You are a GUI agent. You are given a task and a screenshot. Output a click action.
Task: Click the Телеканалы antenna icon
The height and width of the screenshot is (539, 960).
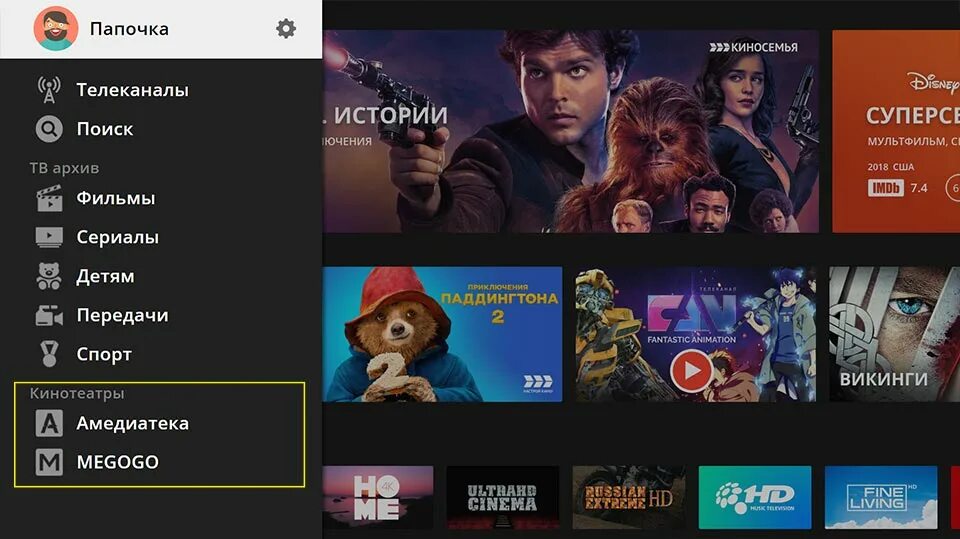tap(49, 89)
